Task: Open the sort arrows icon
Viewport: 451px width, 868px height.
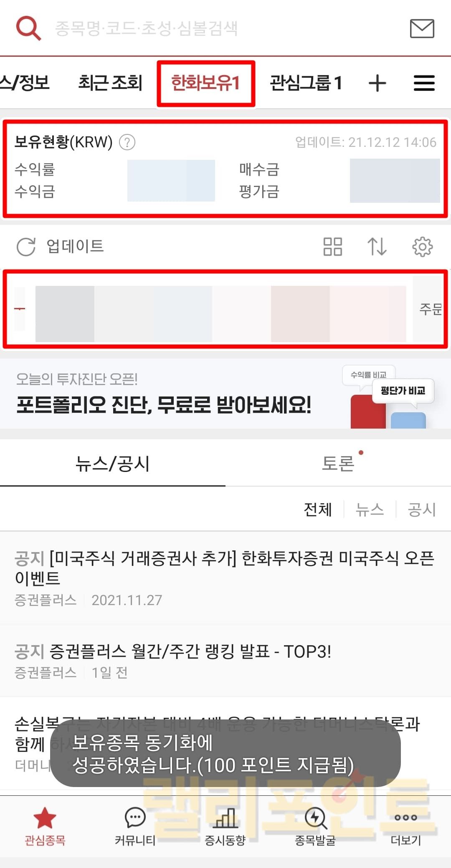Action: coord(377,247)
